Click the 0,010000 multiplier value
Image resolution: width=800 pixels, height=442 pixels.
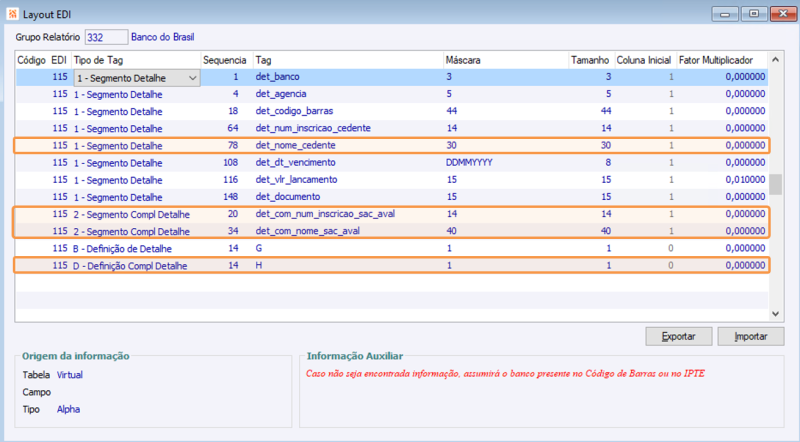pyautogui.click(x=745, y=180)
